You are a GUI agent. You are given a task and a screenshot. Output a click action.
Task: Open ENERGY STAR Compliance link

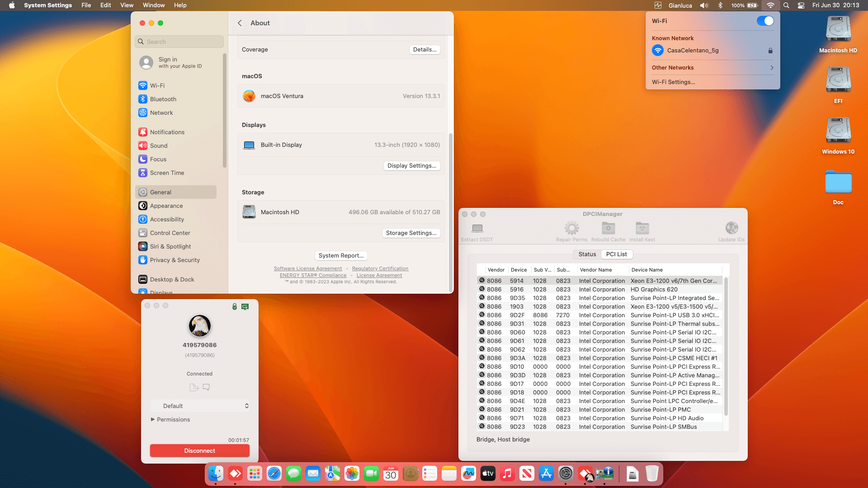[313, 275]
